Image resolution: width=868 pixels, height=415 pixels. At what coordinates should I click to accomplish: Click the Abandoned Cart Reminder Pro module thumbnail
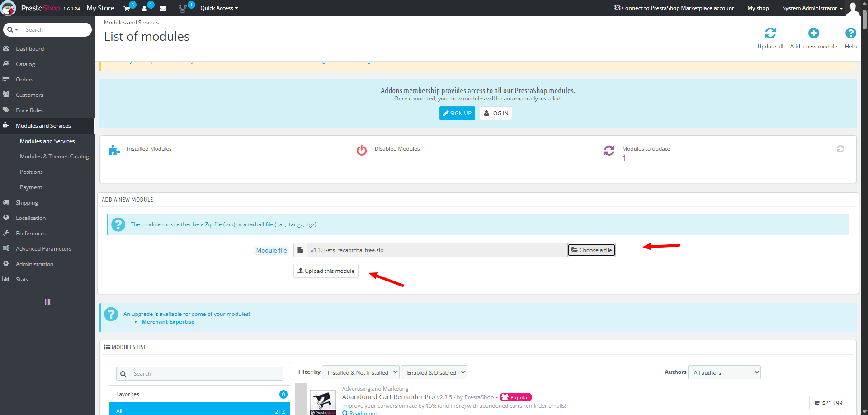point(323,402)
